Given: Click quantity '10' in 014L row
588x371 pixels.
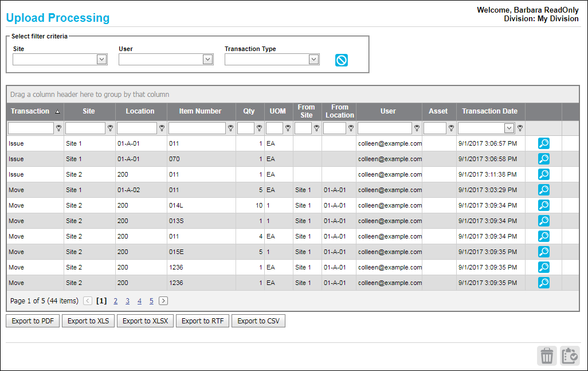Looking at the screenshot, I should point(259,205).
